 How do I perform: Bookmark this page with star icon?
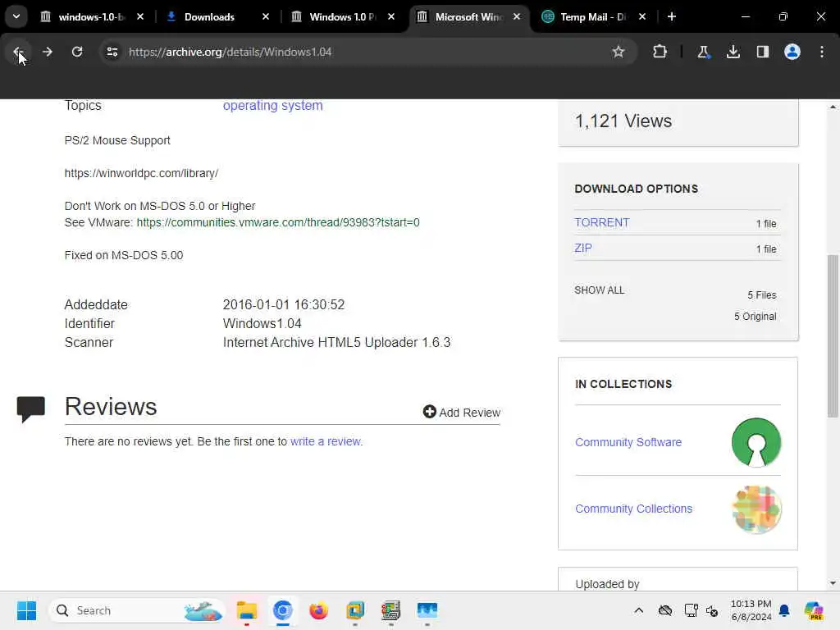coord(619,52)
